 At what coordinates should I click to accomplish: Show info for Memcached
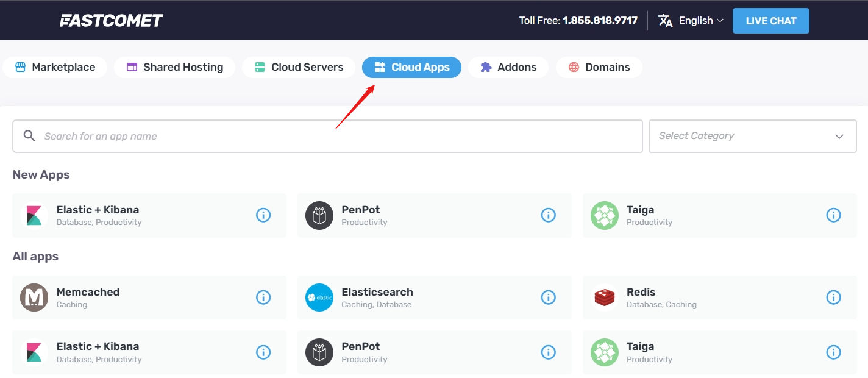click(263, 298)
